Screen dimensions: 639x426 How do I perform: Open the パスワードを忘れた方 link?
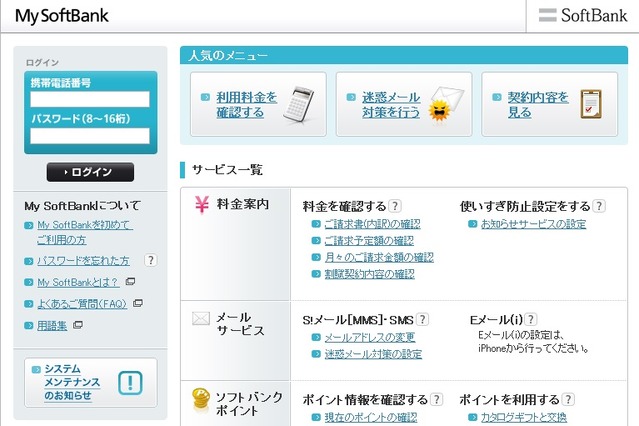83,260
